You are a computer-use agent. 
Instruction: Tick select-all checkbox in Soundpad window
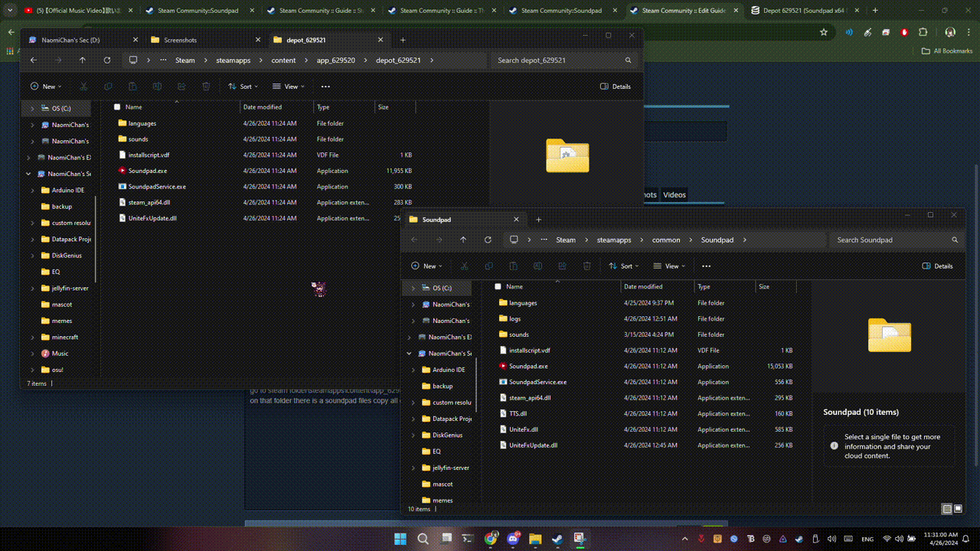point(498,286)
